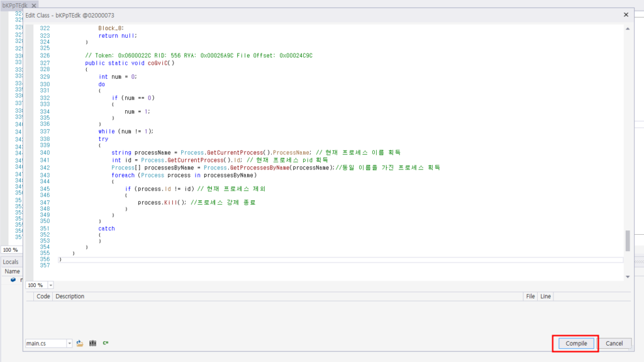Click the "string processName" declaration line
This screenshot has width=644, height=362.
point(256,152)
